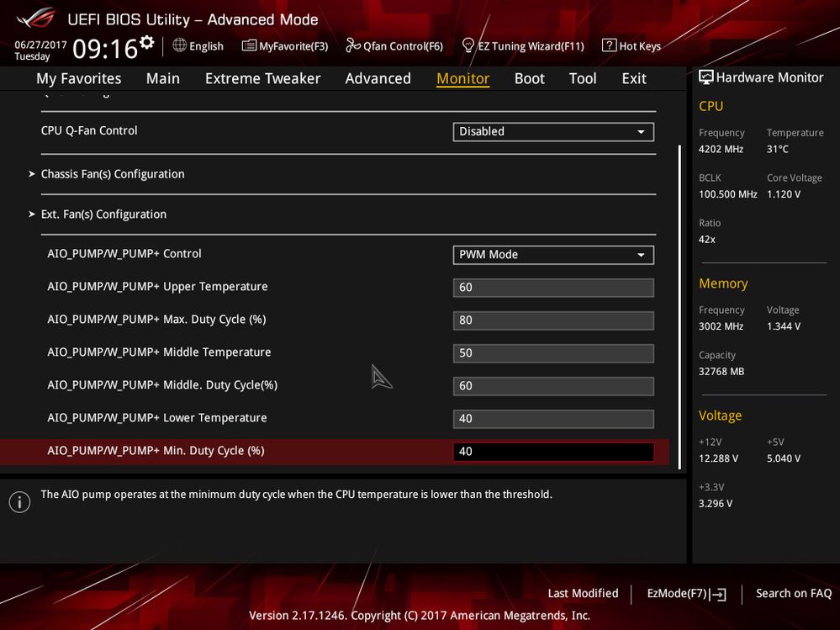840x630 pixels.
Task: Click the info icon in help area
Action: click(20, 502)
